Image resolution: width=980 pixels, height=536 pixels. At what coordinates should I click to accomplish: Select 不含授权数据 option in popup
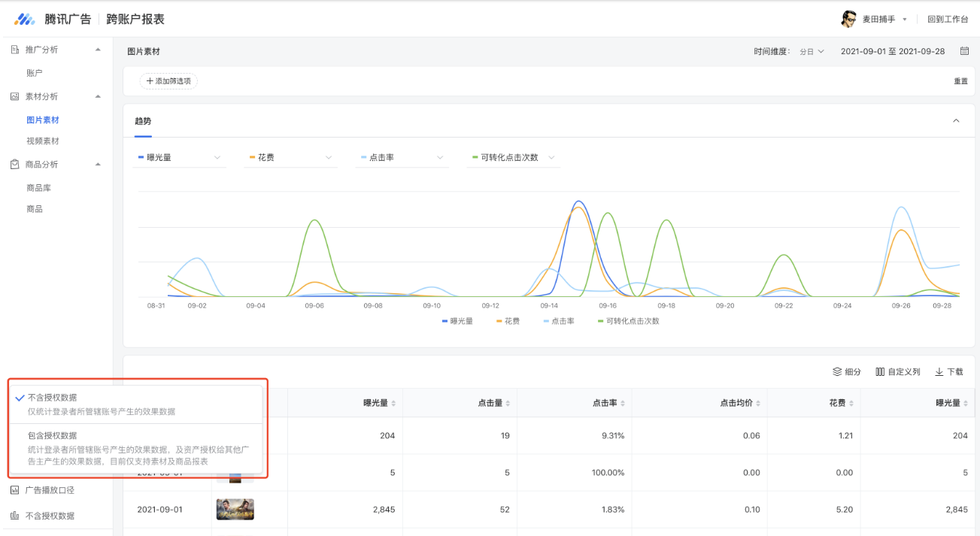click(x=52, y=398)
